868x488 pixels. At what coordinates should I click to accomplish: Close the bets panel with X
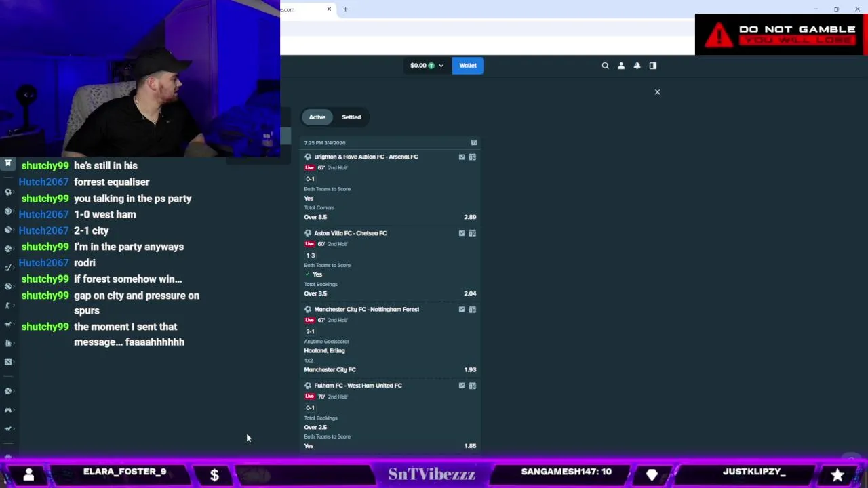pyautogui.click(x=657, y=91)
